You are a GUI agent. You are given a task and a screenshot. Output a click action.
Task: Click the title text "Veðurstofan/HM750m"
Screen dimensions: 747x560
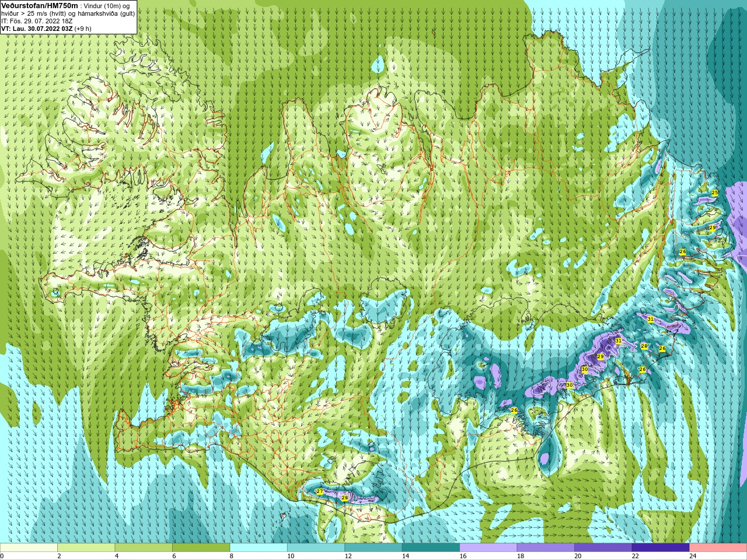pos(39,5)
